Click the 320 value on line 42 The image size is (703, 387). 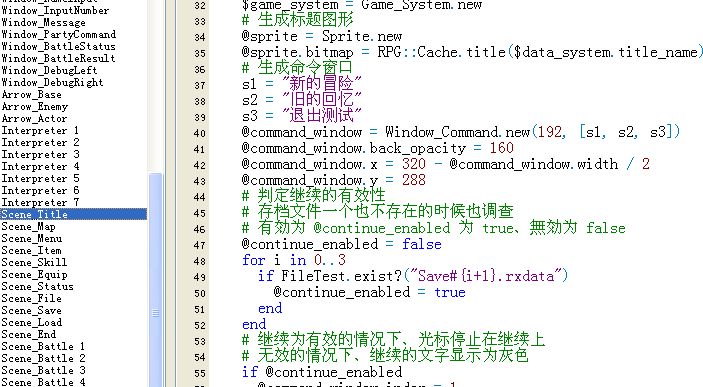(413, 164)
